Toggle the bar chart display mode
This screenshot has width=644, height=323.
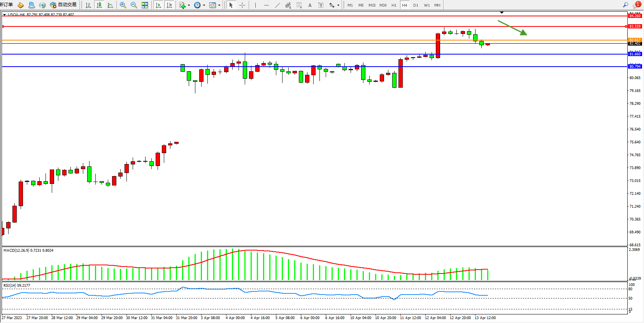pos(88,5)
